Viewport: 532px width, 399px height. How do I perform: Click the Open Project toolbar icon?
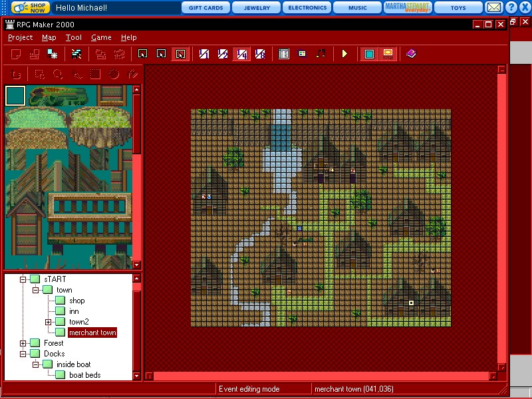[35, 54]
